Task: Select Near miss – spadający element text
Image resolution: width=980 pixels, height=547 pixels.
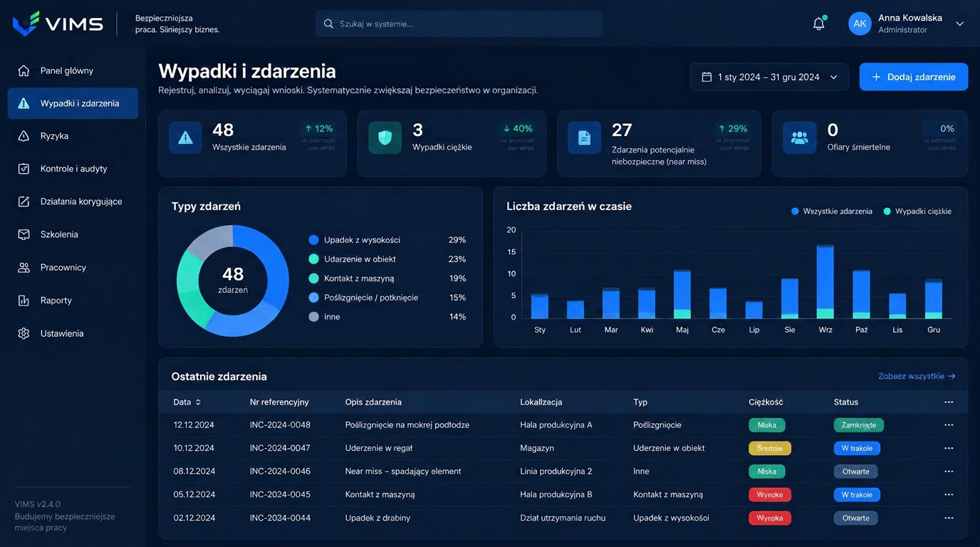Action: (403, 472)
